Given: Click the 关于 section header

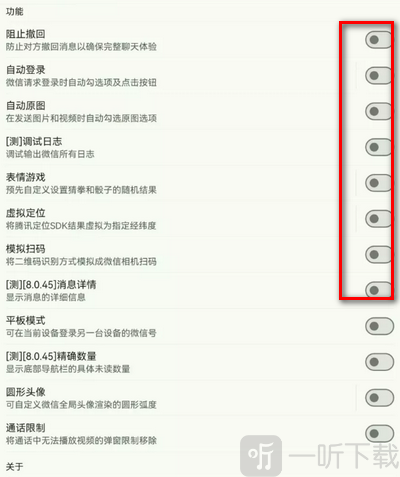Looking at the screenshot, I should (x=14, y=467).
